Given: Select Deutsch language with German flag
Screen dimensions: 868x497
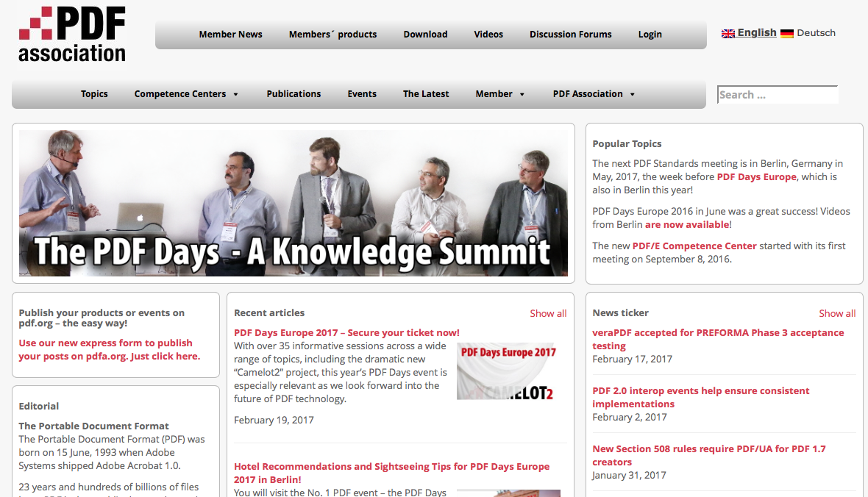Looking at the screenshot, I should [x=808, y=33].
